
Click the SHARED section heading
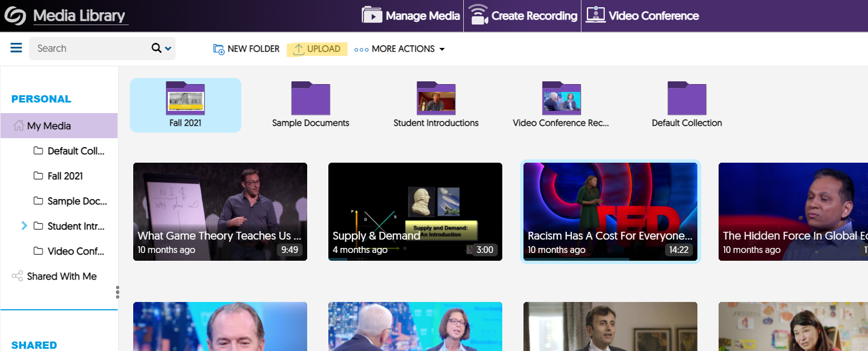pyautogui.click(x=34, y=345)
